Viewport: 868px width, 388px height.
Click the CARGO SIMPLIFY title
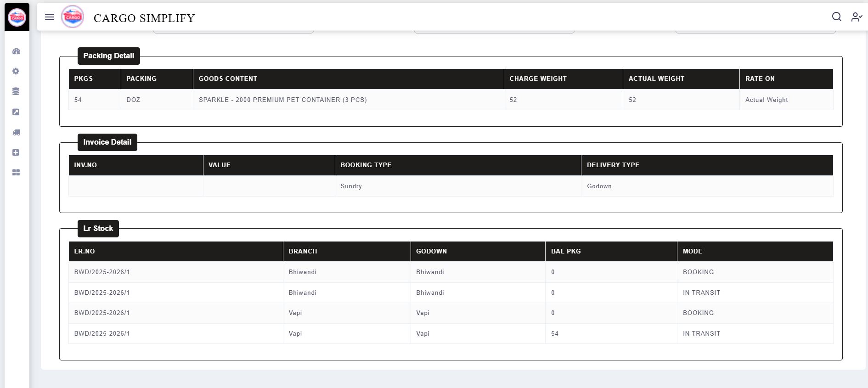[144, 18]
